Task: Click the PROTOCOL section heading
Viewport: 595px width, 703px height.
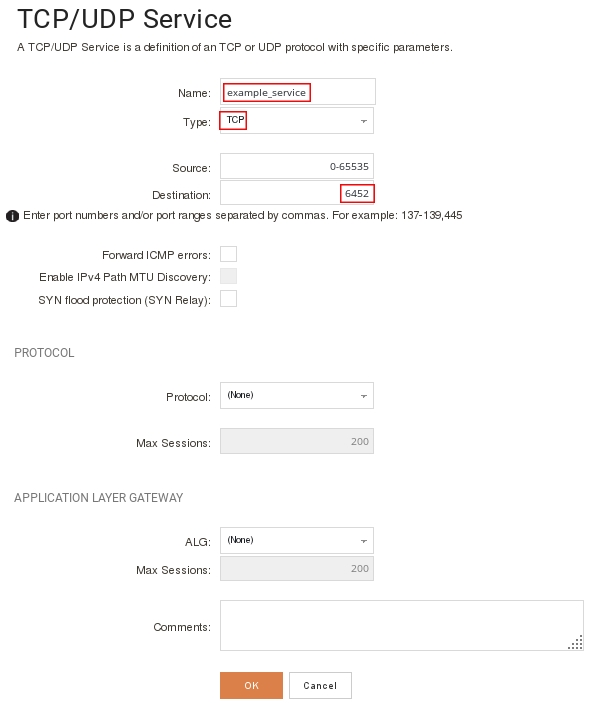Action: pos(44,353)
